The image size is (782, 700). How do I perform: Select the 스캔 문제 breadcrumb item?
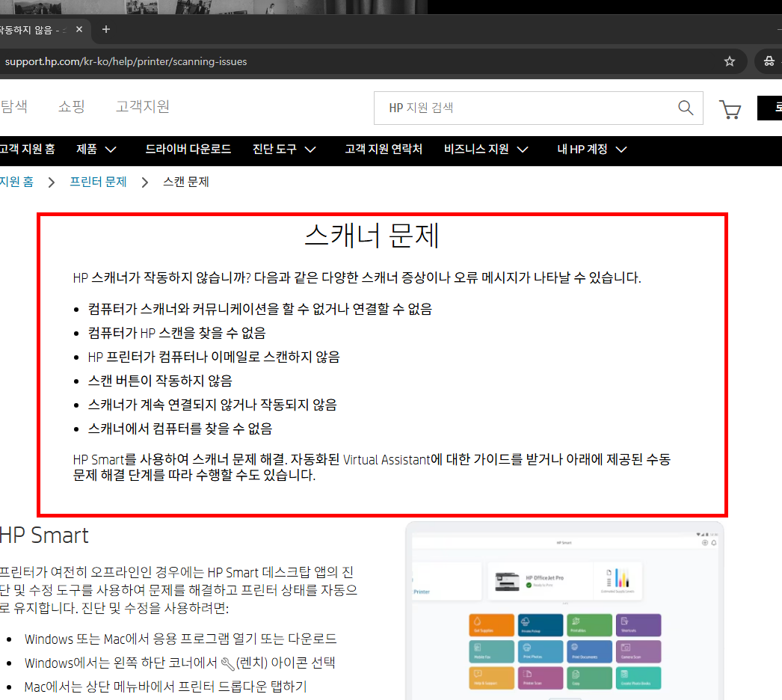[185, 181]
